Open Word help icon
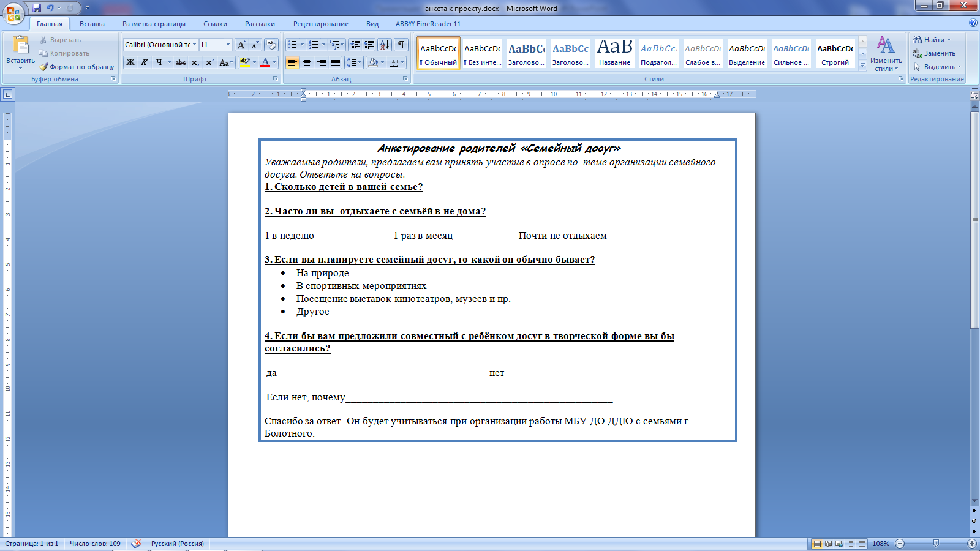 pos(973,23)
